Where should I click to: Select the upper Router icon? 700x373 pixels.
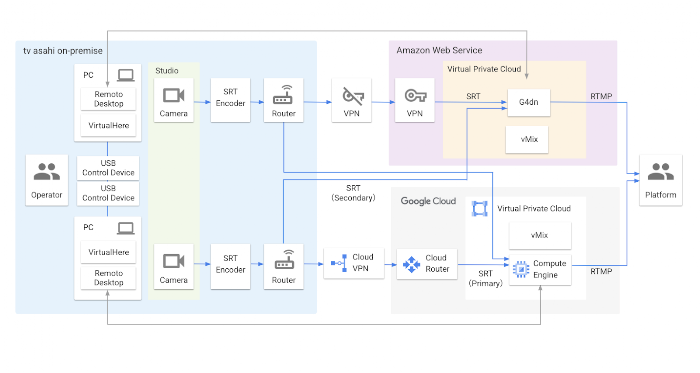tap(283, 95)
